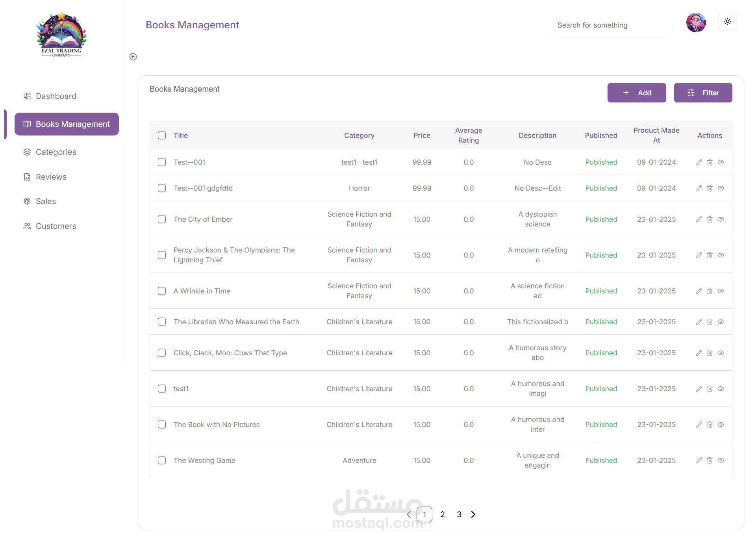Image resolution: width=756 pixels, height=542 pixels.
Task: Jump to page 3 in pagination
Action: [459, 514]
